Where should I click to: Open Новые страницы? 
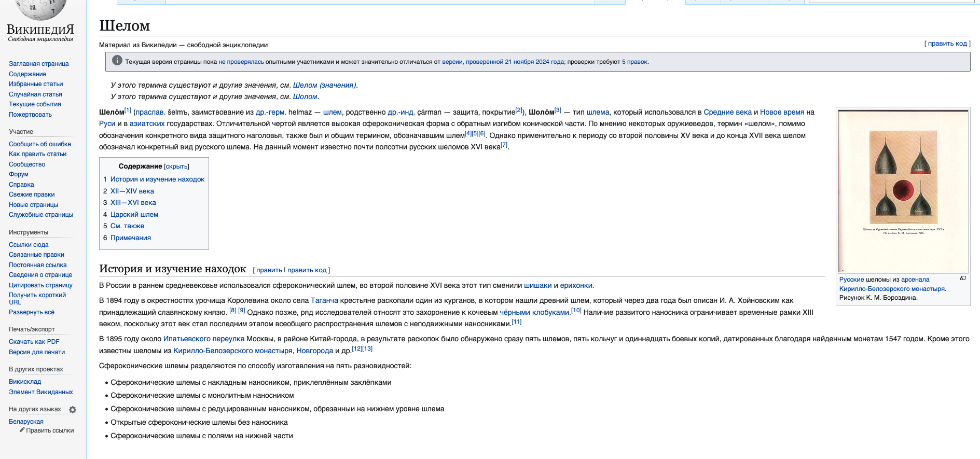point(33,205)
